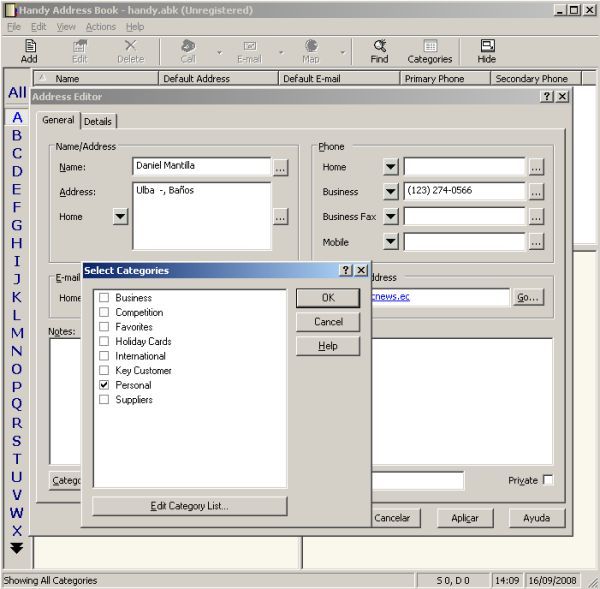This screenshot has width=600, height=589.
Task: Click the Hide toolbar icon
Action: coord(487,51)
